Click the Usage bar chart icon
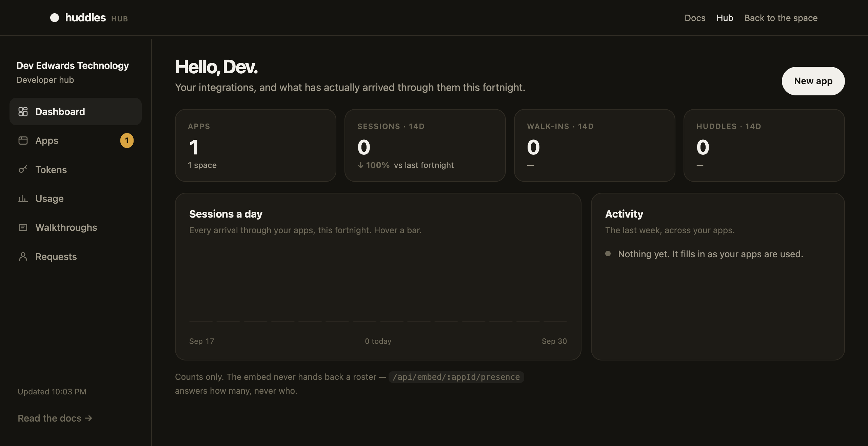Screen dimensions: 868x446 [x=23, y=199]
